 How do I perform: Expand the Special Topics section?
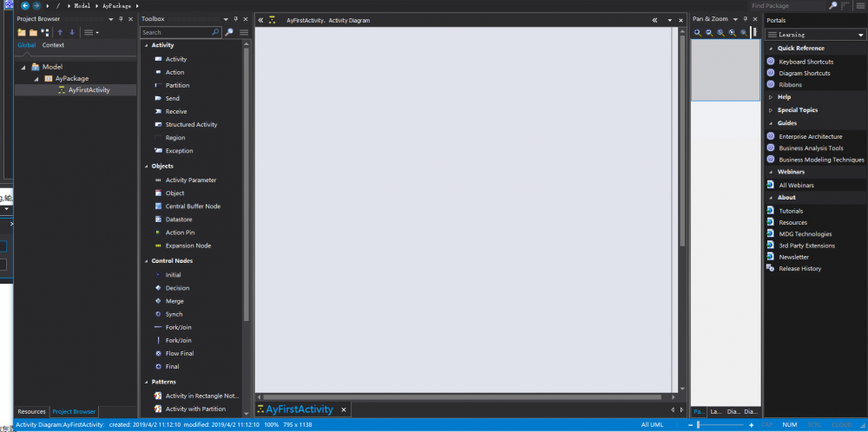tap(771, 110)
